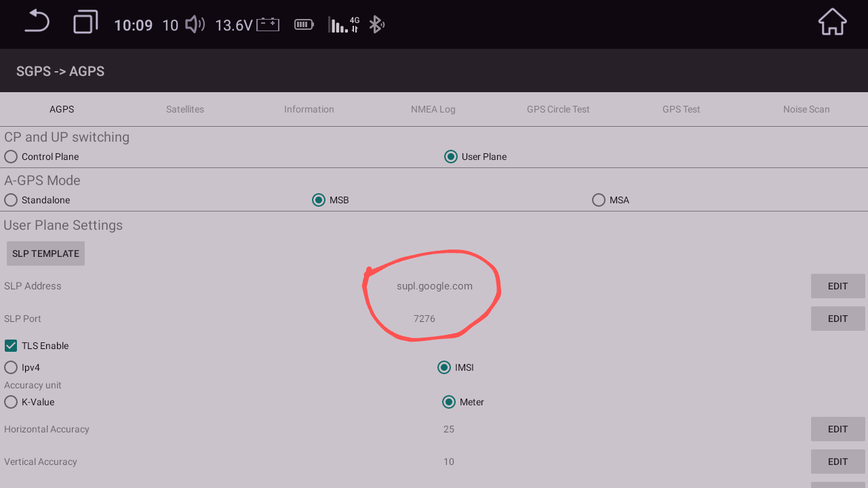Click the User Plane Settings heading
Image resolution: width=868 pixels, height=488 pixels.
[x=63, y=225]
